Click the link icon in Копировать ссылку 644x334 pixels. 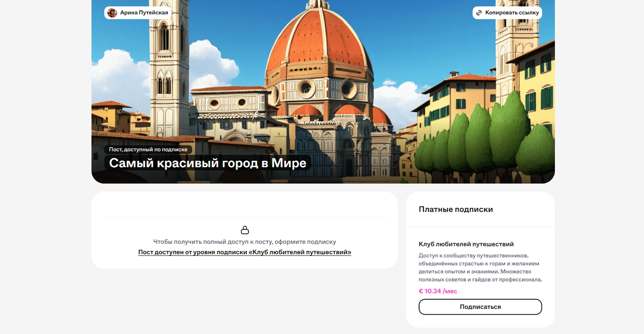tap(479, 12)
